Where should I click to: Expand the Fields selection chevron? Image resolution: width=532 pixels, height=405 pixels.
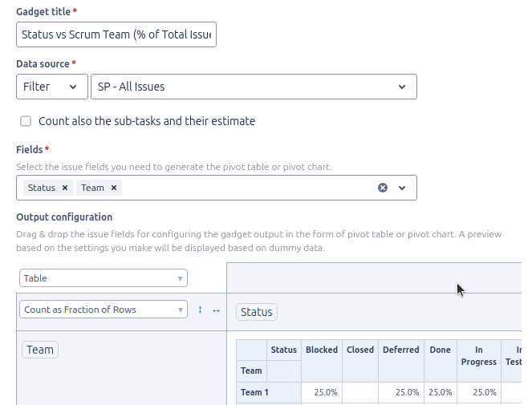tap(402, 188)
